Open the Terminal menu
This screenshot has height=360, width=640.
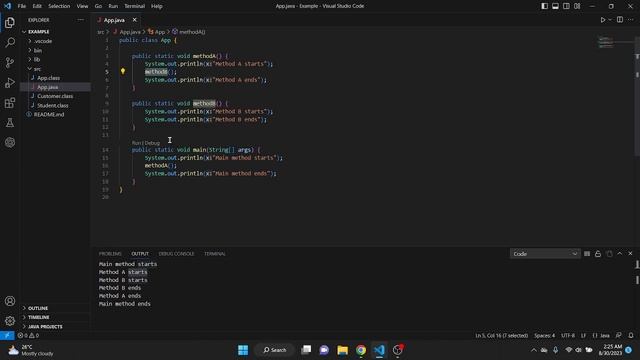(134, 6)
